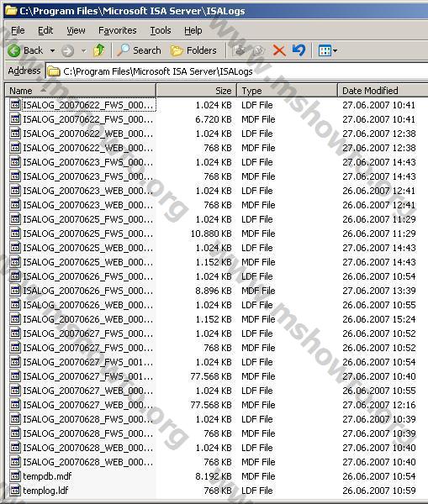The image size is (428, 504).
Task: Sort by the Size column header
Action: tap(197, 91)
